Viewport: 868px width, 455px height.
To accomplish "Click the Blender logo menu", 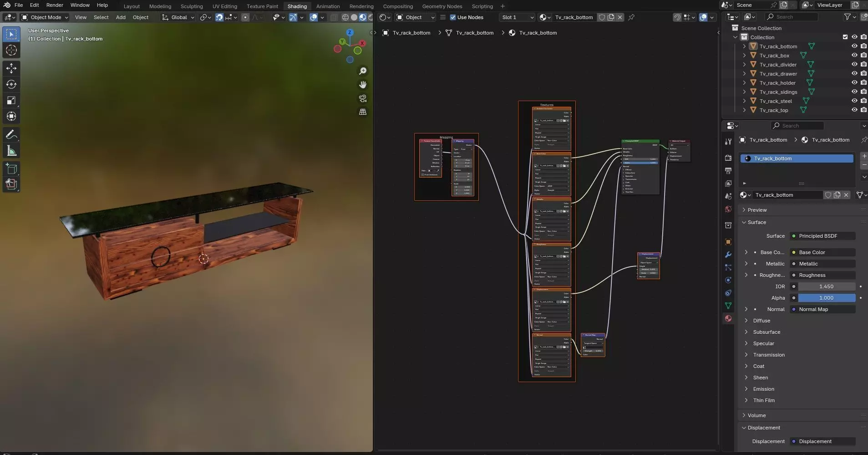I will [x=7, y=5].
